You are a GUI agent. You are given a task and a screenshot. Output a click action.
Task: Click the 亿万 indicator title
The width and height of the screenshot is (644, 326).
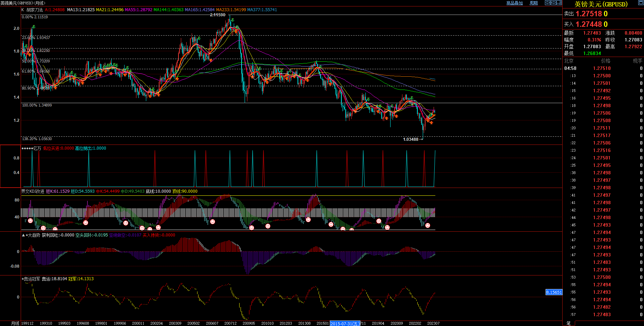(37, 148)
